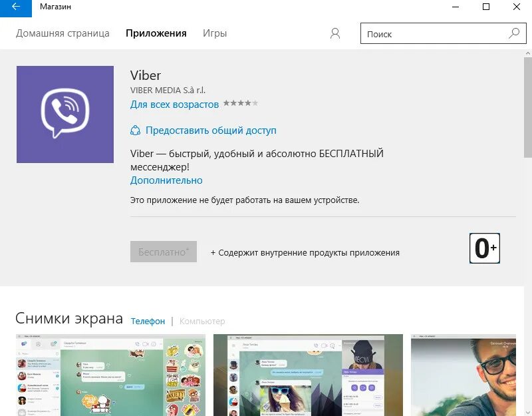Click the Viber app title text
532x416 pixels.
[x=146, y=75]
